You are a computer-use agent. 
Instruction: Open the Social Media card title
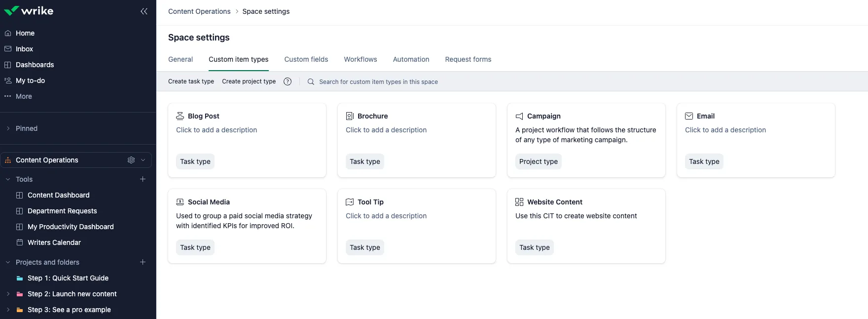(x=209, y=202)
